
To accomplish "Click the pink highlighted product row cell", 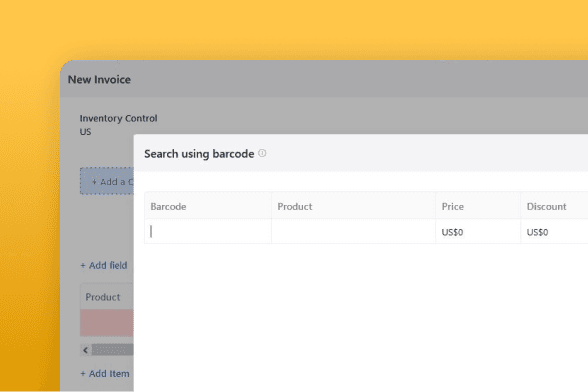I will (x=107, y=323).
